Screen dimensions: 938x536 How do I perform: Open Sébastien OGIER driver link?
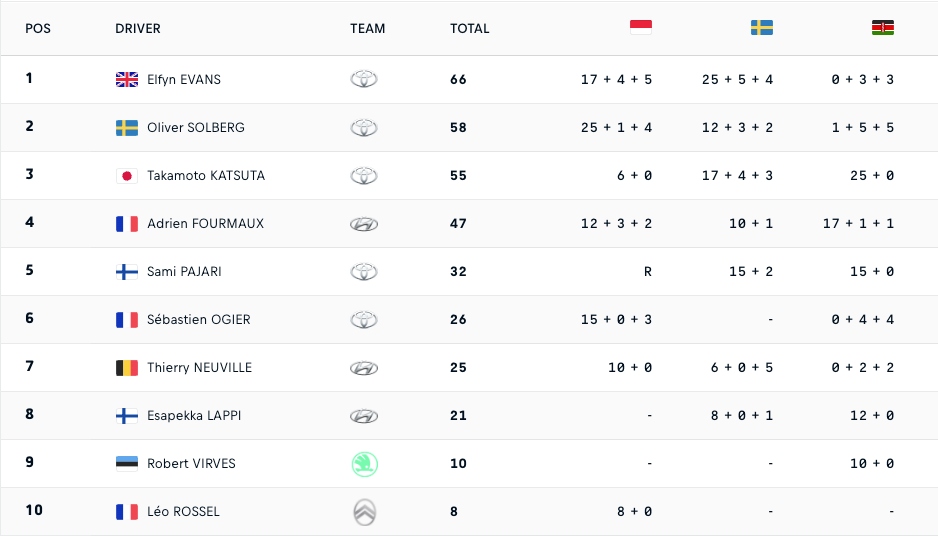(198, 320)
